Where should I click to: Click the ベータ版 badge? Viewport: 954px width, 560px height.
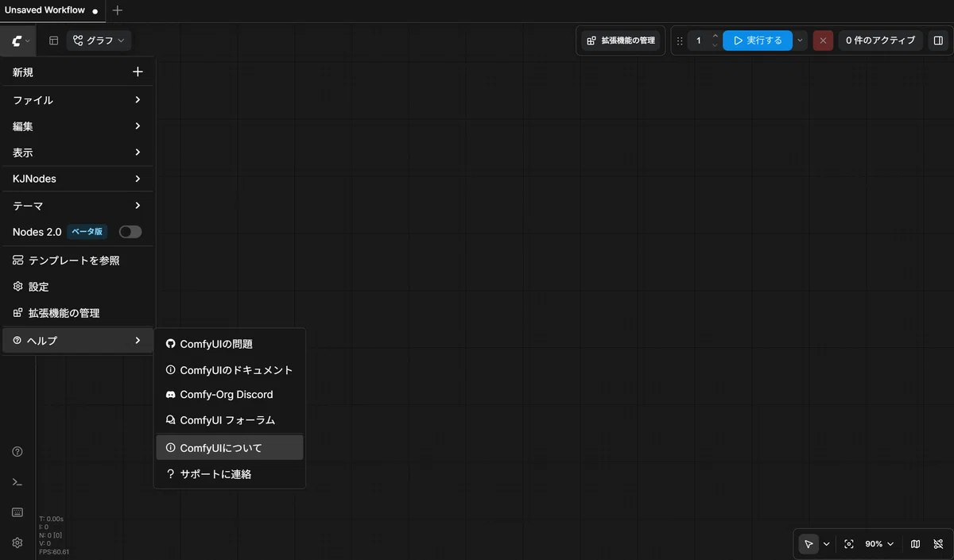click(87, 232)
